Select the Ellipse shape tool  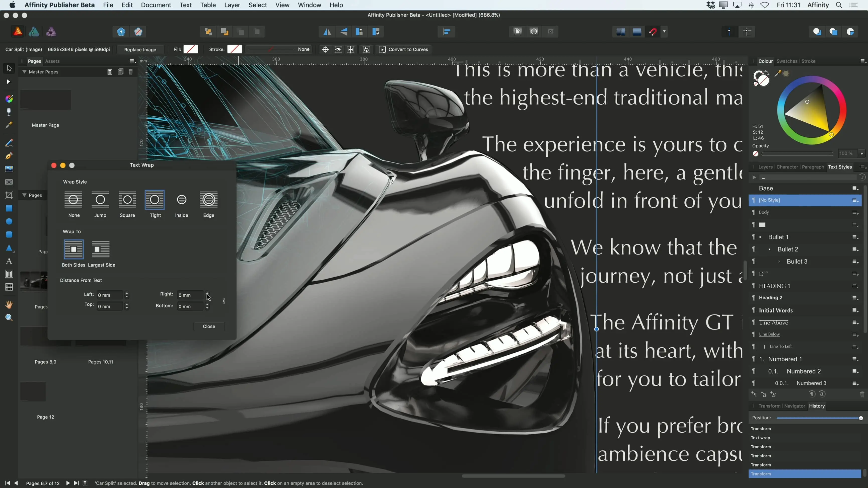9,222
